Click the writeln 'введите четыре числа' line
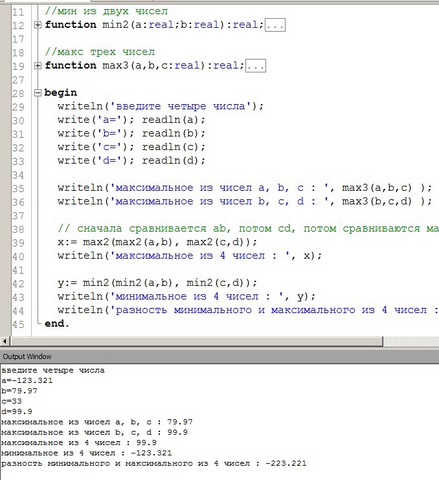Viewport: 439px width, 480px height. 160,106
